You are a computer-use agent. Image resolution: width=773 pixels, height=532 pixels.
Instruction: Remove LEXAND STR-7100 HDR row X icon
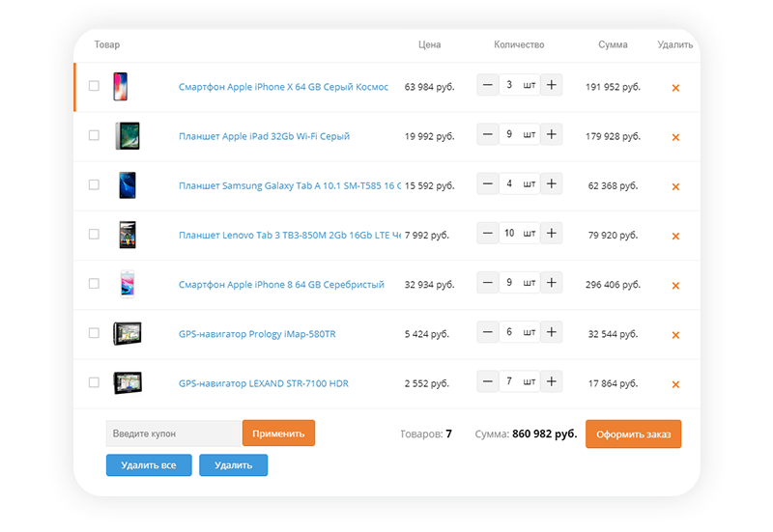[675, 384]
